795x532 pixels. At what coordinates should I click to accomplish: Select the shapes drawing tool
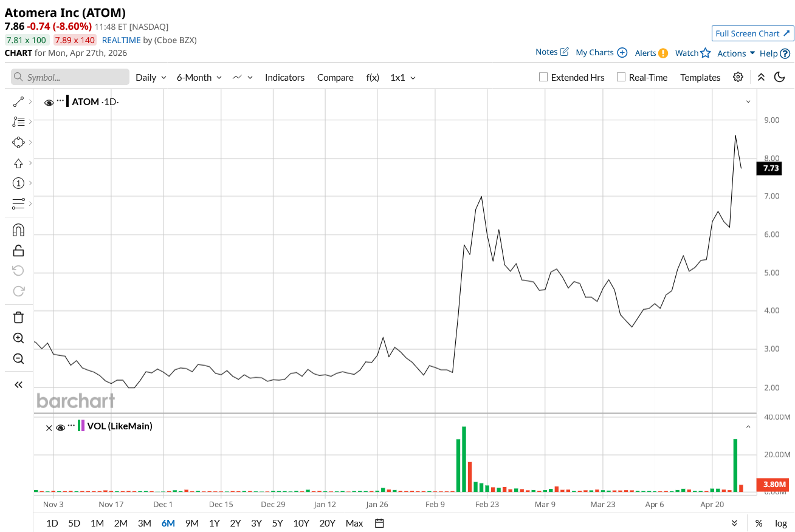tap(18, 142)
